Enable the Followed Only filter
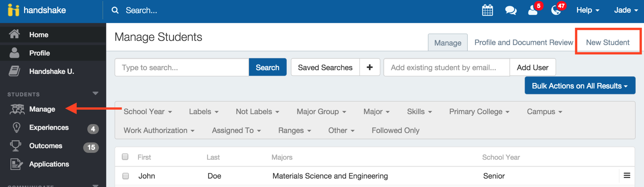 tap(395, 130)
